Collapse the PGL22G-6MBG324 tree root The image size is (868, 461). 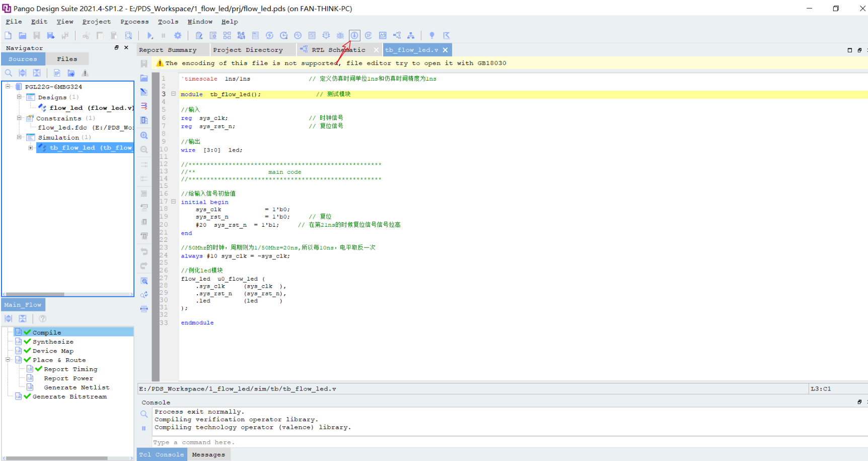click(8, 86)
